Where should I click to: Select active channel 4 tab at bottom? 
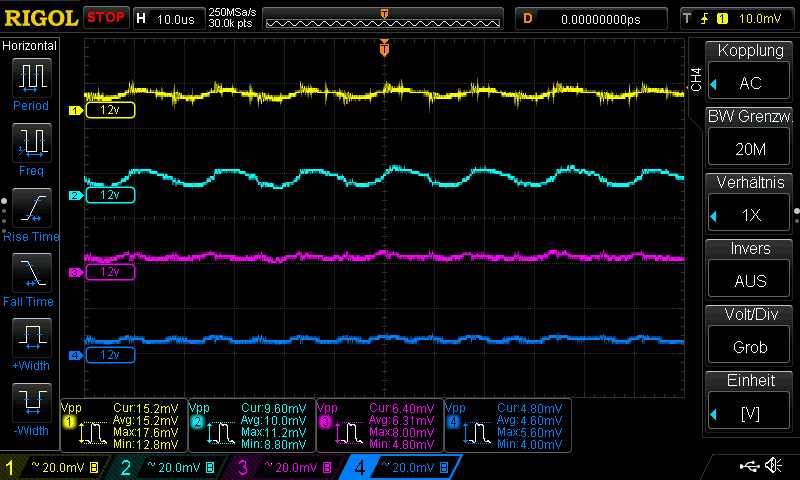click(x=403, y=467)
